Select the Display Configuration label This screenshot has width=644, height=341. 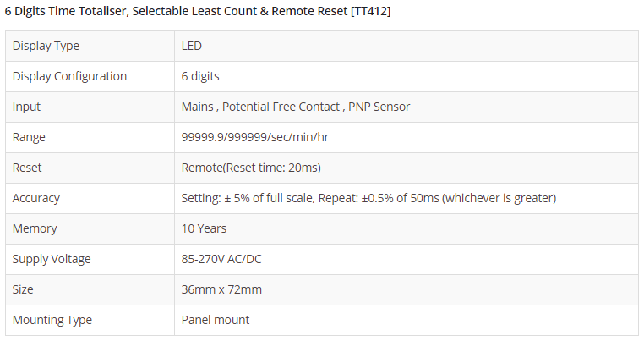point(69,76)
